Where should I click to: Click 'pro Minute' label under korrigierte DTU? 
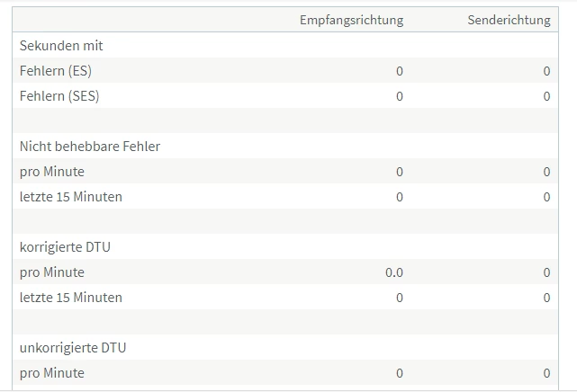[x=52, y=272]
